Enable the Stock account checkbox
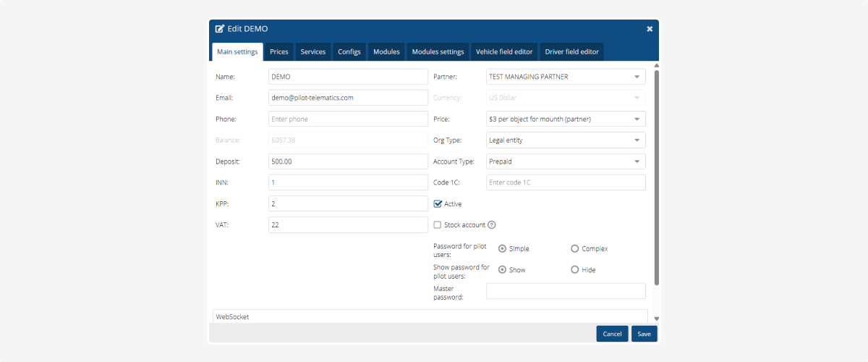This screenshot has width=868, height=362. (437, 225)
